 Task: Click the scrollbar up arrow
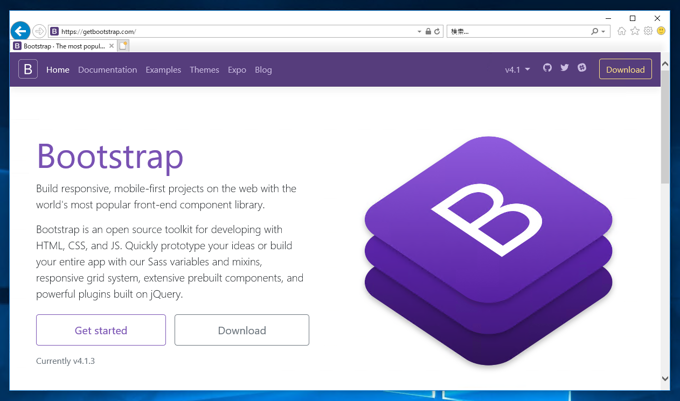pos(665,64)
